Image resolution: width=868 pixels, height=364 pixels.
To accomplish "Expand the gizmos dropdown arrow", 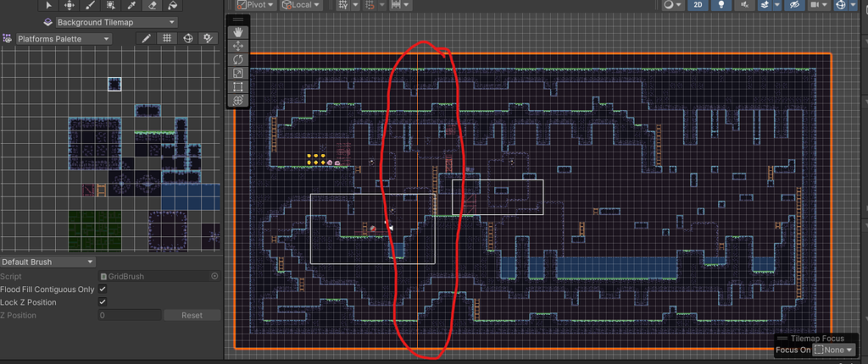I will point(854,4).
